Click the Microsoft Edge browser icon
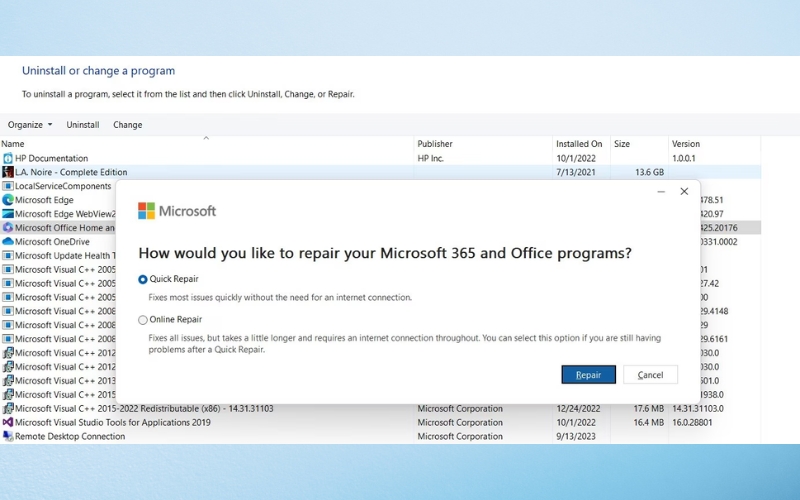 8,200
